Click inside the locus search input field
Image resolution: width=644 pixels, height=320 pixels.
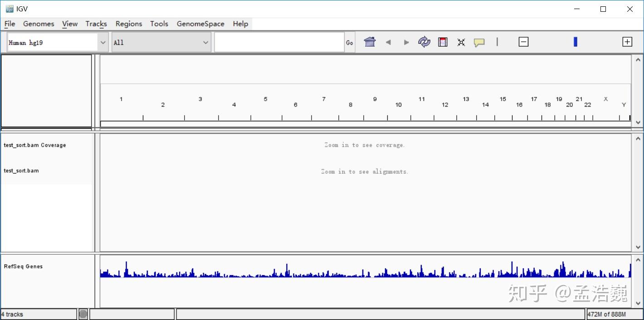point(279,41)
